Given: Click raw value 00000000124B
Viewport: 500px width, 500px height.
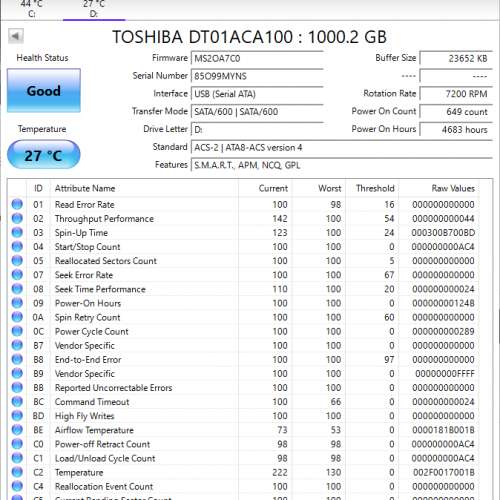Looking at the screenshot, I should [443, 303].
